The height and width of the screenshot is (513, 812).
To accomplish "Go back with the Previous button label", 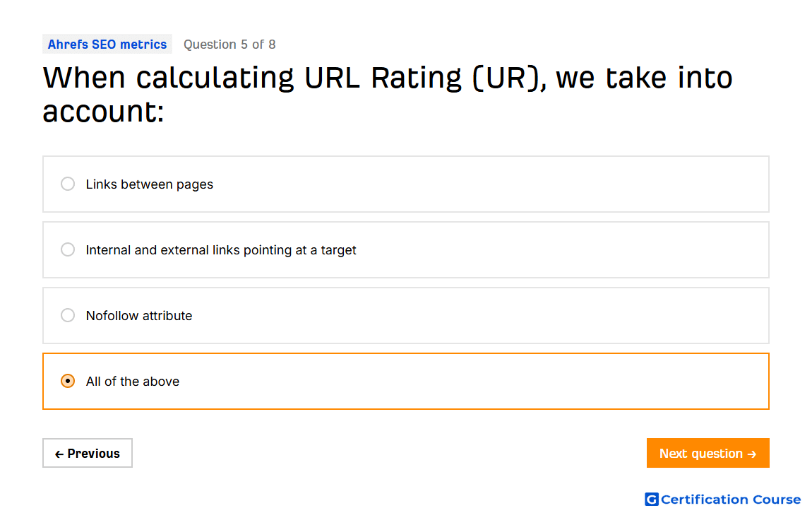I will pyautogui.click(x=94, y=454).
